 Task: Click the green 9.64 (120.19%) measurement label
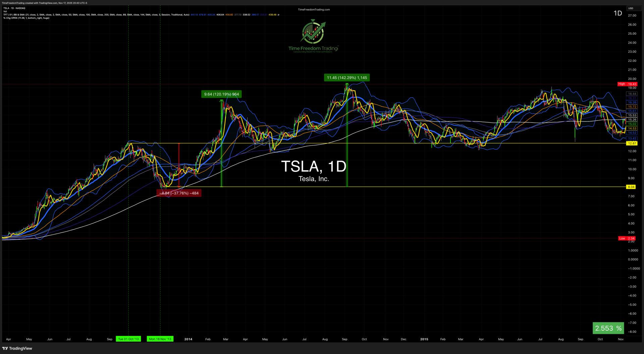click(221, 94)
